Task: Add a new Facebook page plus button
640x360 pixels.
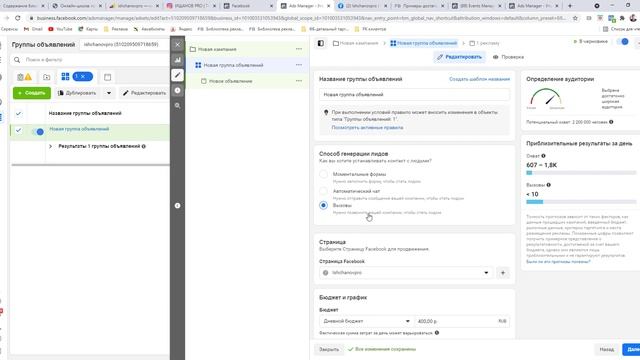Action: click(x=503, y=273)
